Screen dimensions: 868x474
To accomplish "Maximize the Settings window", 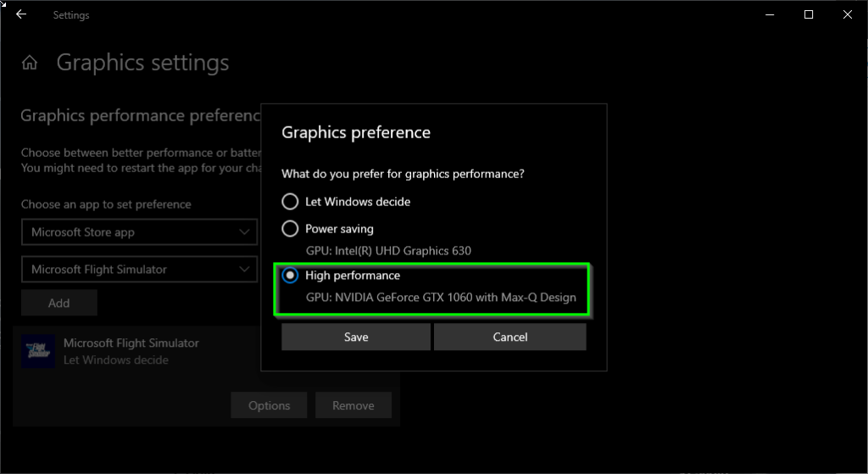I will click(x=809, y=14).
